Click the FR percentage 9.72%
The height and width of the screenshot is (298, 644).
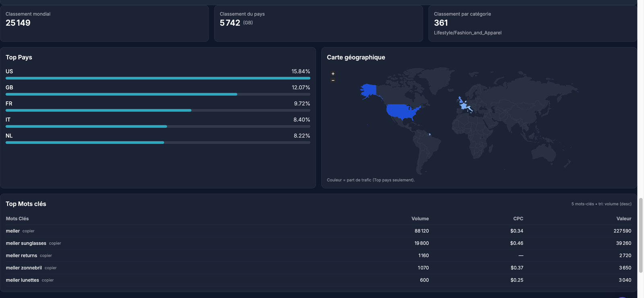(302, 103)
